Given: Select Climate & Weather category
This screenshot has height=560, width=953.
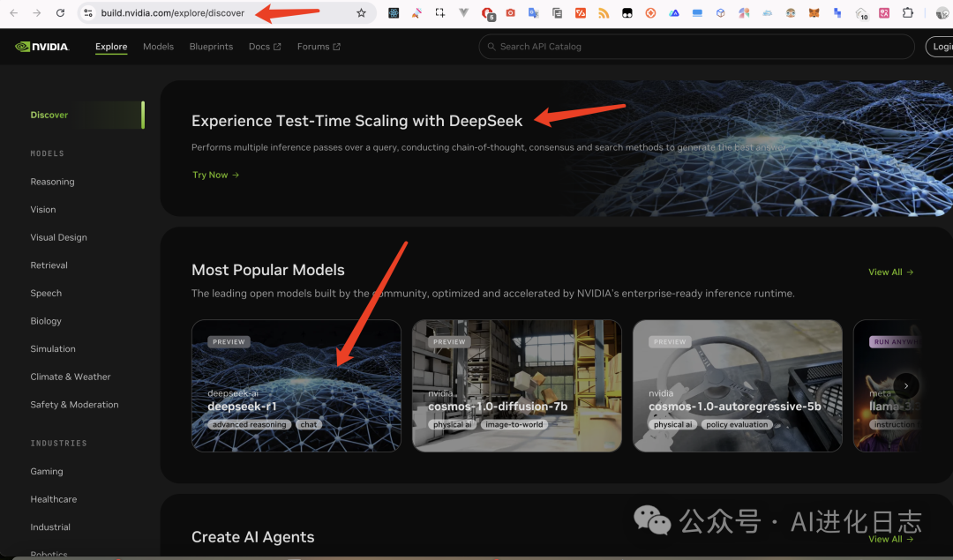Looking at the screenshot, I should coord(71,377).
